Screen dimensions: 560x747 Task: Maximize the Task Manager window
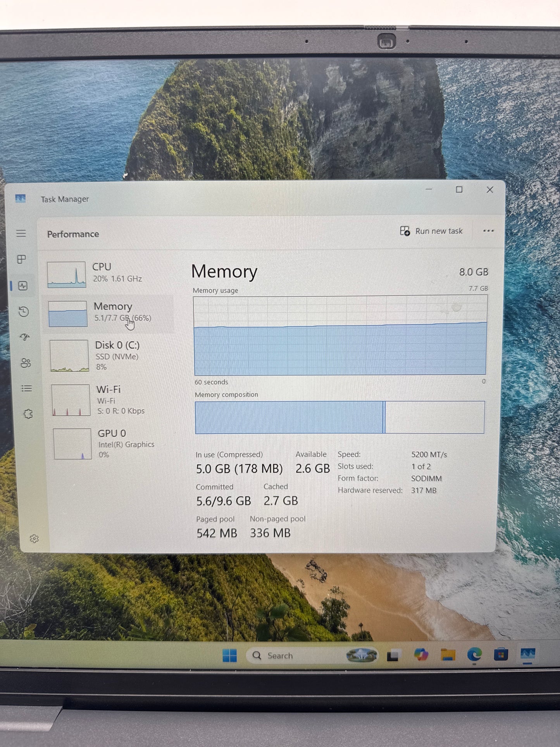pyautogui.click(x=459, y=190)
